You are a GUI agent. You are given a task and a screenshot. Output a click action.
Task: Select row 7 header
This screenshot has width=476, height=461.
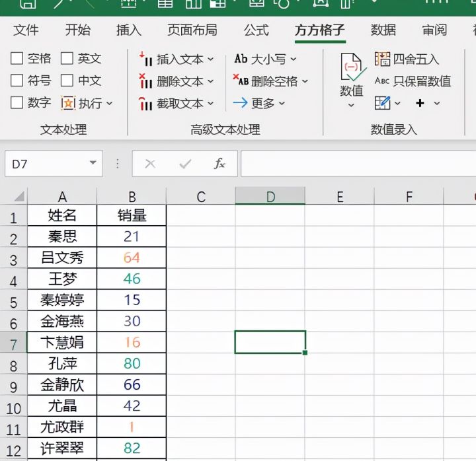(13, 342)
